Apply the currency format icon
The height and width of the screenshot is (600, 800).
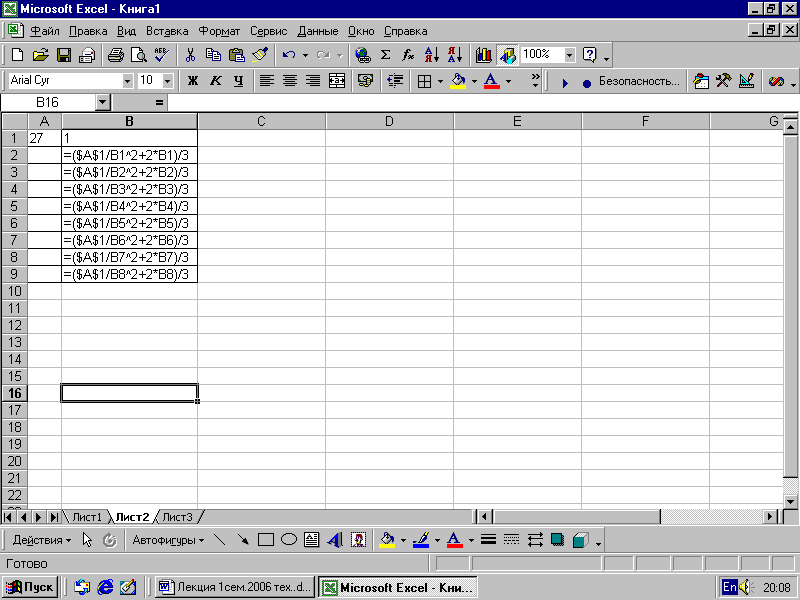pyautogui.click(x=365, y=81)
